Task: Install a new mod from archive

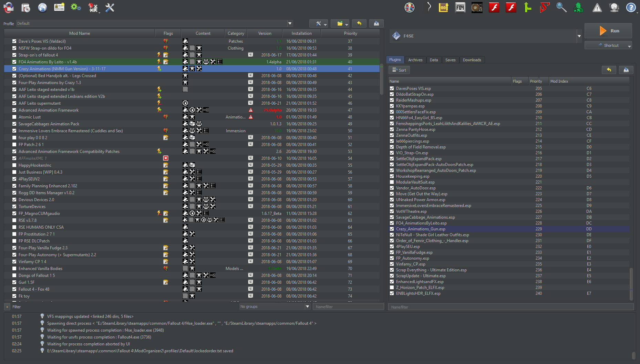Action: point(26,8)
